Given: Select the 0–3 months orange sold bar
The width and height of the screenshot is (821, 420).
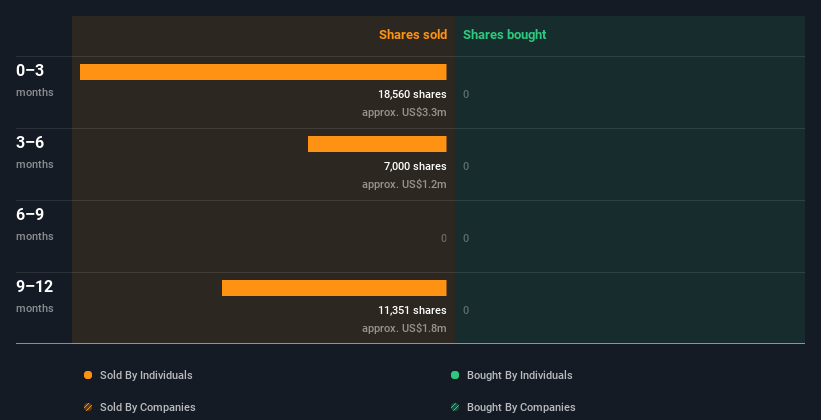Looking at the screenshot, I should point(263,72).
